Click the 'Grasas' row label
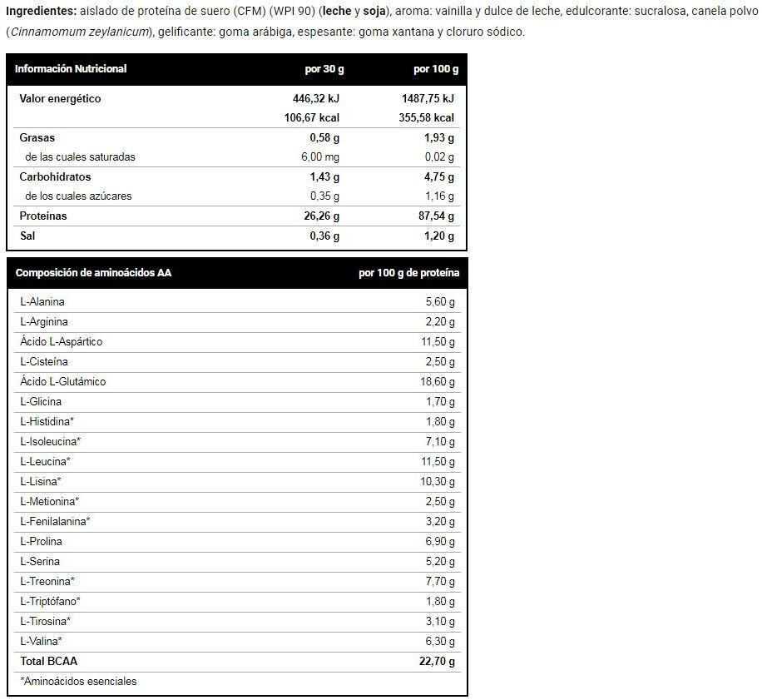The image size is (762, 700). (37, 138)
